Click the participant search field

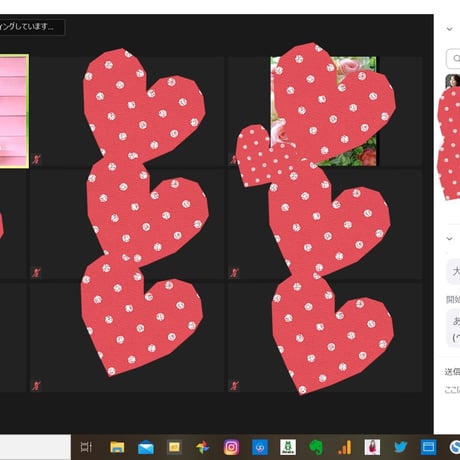[x=453, y=58]
